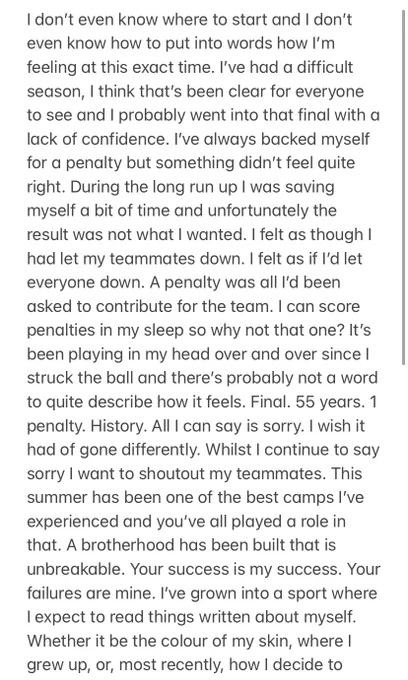Image resolution: width=408 pixels, height=680 pixels.
Task: Click the sentence "Your success is my success"
Action: point(237,569)
